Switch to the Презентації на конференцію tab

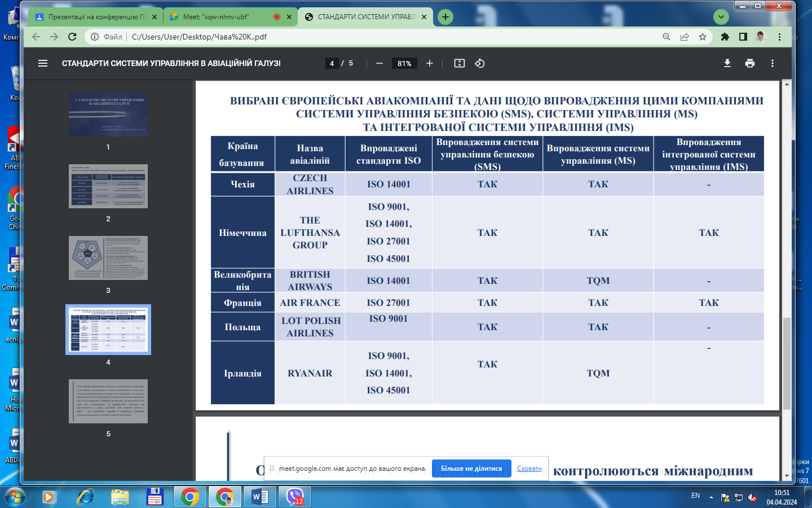click(x=93, y=17)
